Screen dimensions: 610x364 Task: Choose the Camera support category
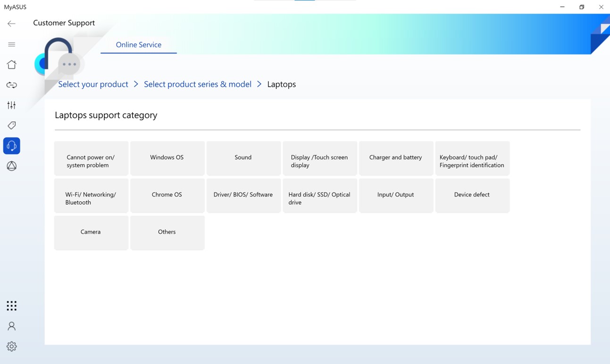(x=91, y=233)
